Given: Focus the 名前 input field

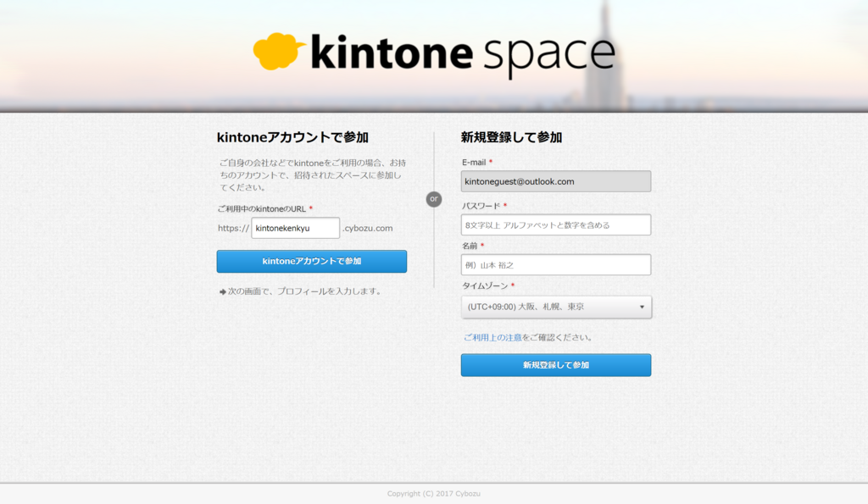Looking at the screenshot, I should coord(556,265).
